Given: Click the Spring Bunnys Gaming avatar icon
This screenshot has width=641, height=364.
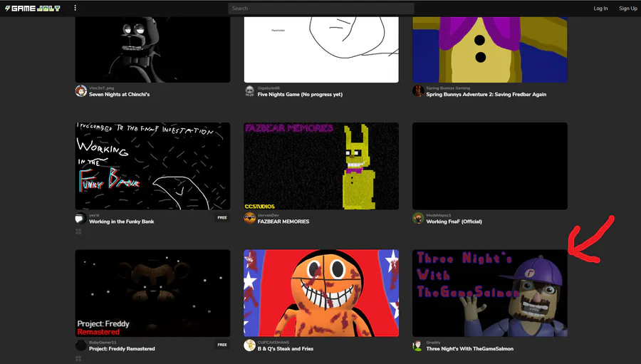Looking at the screenshot, I should (x=418, y=90).
